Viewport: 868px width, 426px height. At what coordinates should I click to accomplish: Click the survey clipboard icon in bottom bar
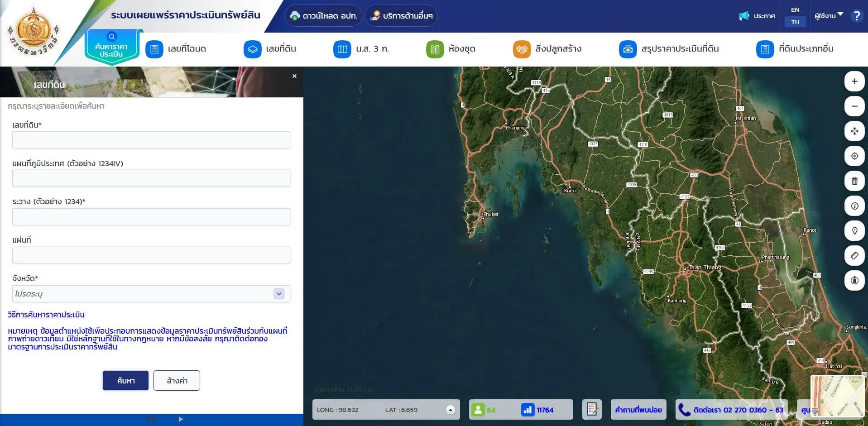tap(592, 410)
